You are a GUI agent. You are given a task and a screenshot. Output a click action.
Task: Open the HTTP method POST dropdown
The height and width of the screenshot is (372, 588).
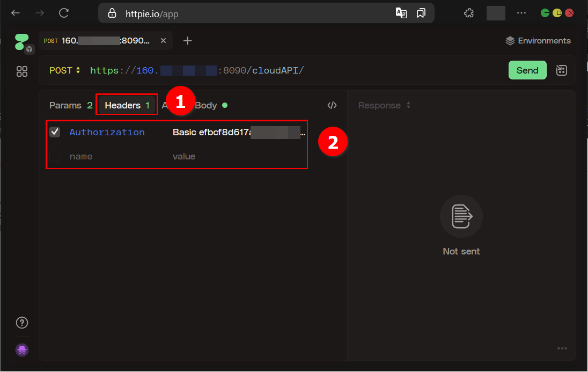65,70
